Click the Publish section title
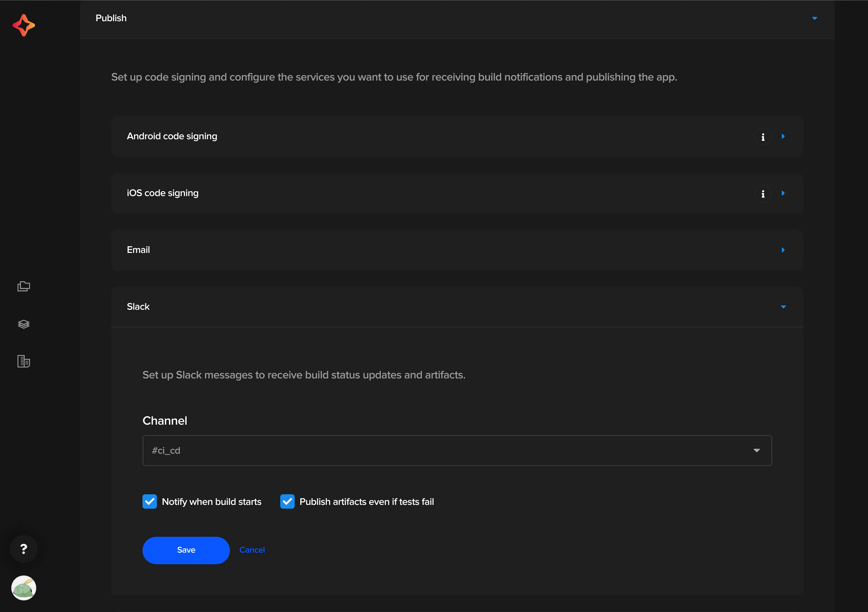The image size is (868, 612). click(111, 18)
